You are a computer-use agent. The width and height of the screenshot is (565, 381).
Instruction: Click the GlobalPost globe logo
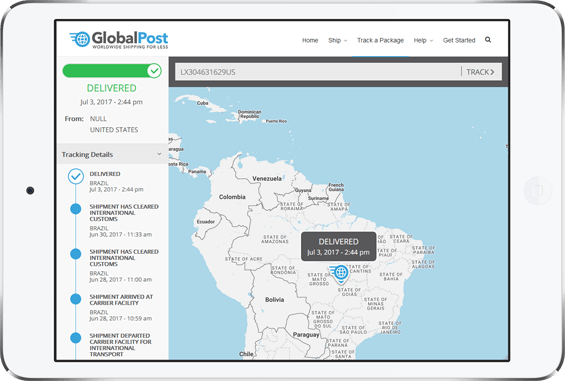tap(80, 39)
